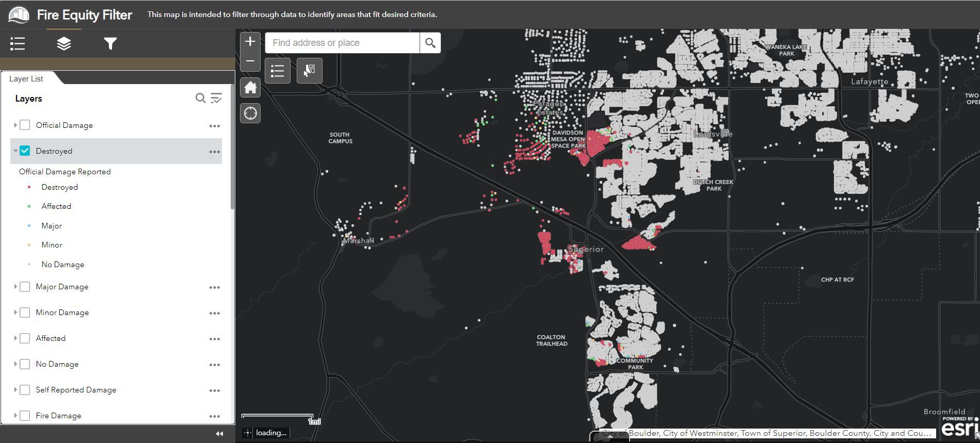Turn on the Major Damage layer
This screenshot has width=980, height=443.
(25, 287)
